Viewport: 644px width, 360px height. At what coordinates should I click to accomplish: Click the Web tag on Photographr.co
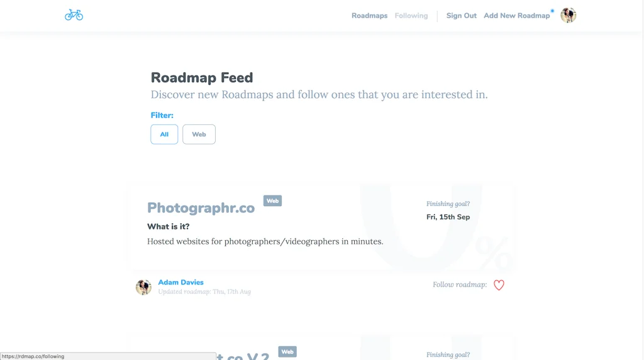tap(272, 200)
